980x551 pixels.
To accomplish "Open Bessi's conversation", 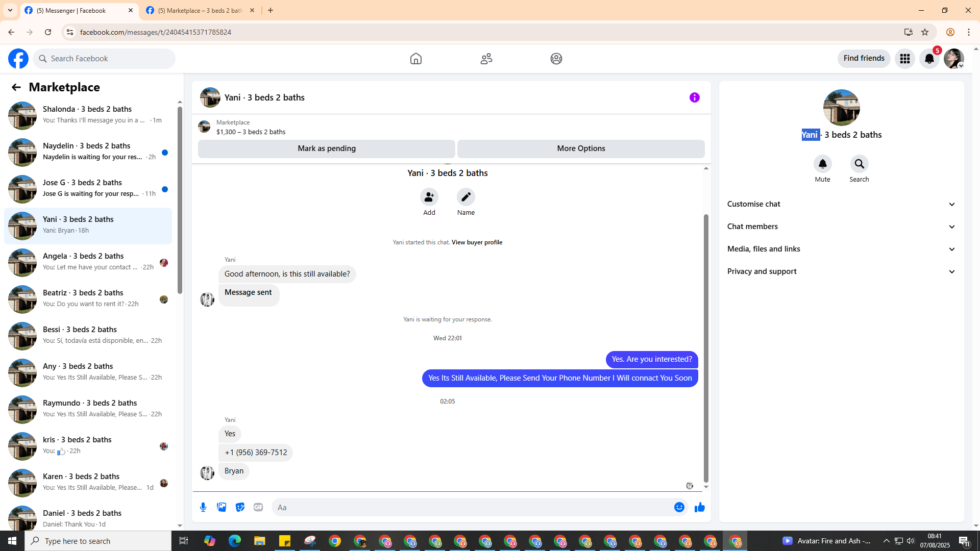I will point(88,336).
